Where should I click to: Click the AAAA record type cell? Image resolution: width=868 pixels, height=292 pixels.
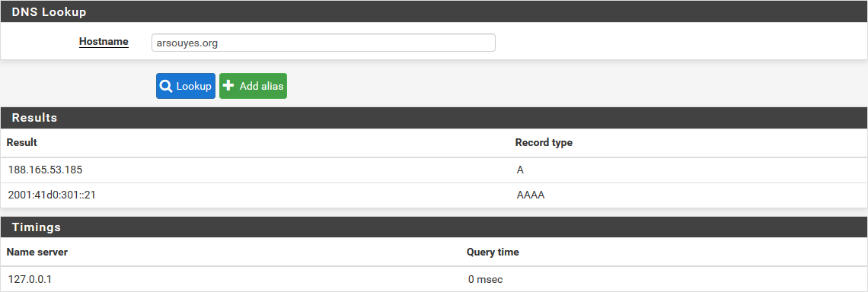(531, 195)
